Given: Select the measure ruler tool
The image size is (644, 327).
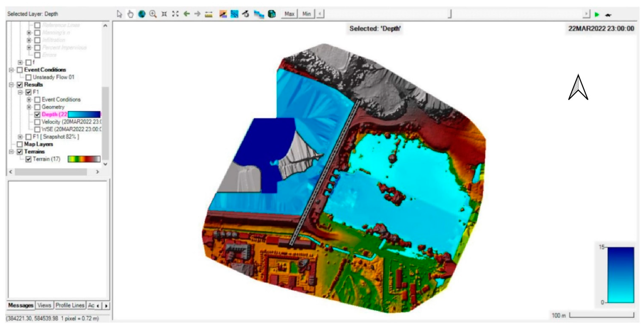Looking at the screenshot, I should tap(208, 14).
